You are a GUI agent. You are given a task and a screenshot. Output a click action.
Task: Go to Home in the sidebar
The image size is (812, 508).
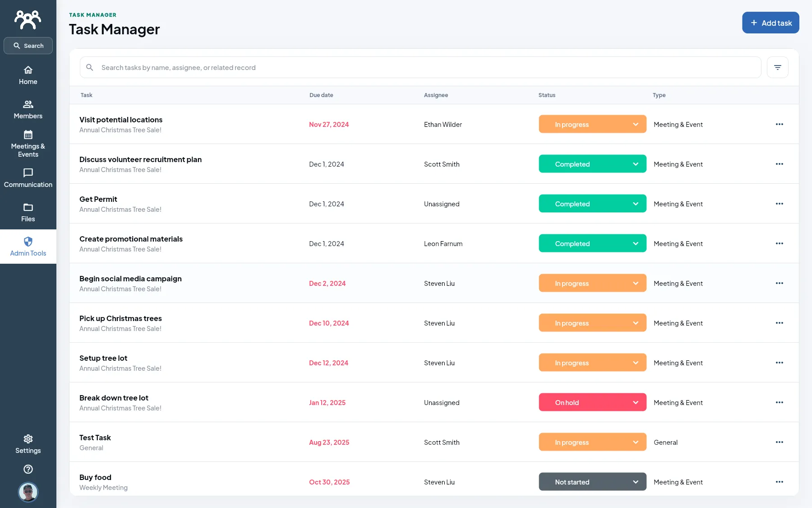pyautogui.click(x=28, y=75)
